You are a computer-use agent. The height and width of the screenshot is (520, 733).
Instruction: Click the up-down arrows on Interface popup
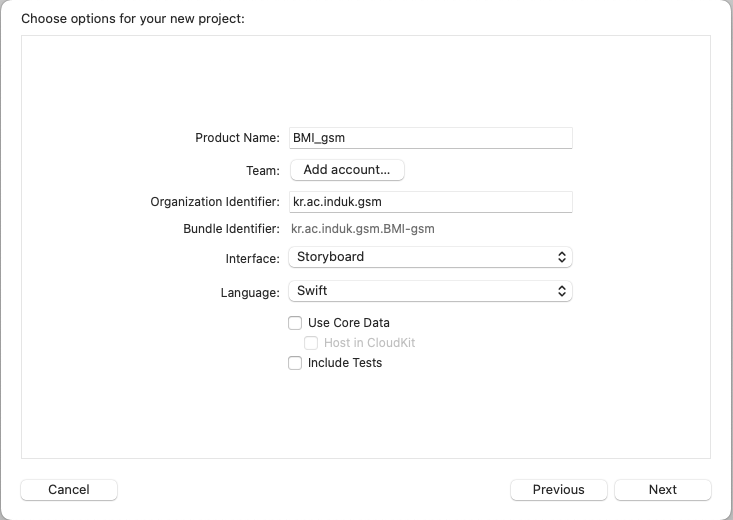[x=563, y=257]
